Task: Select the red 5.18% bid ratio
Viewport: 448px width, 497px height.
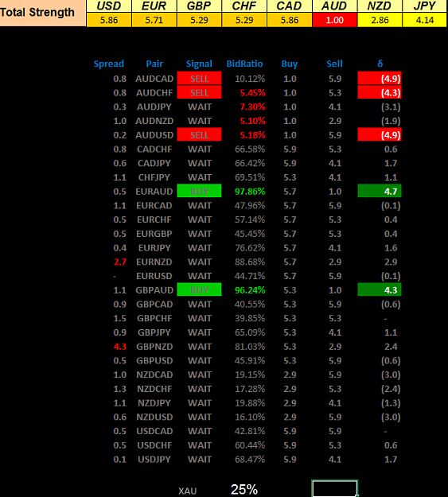Action: point(252,135)
